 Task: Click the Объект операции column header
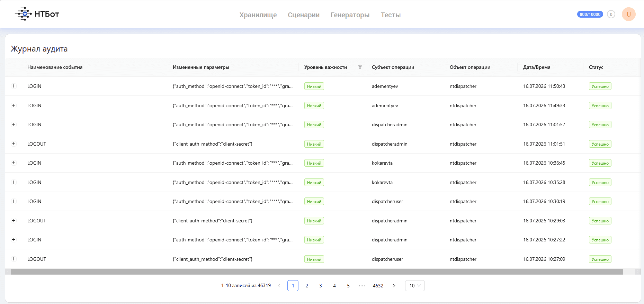point(470,67)
